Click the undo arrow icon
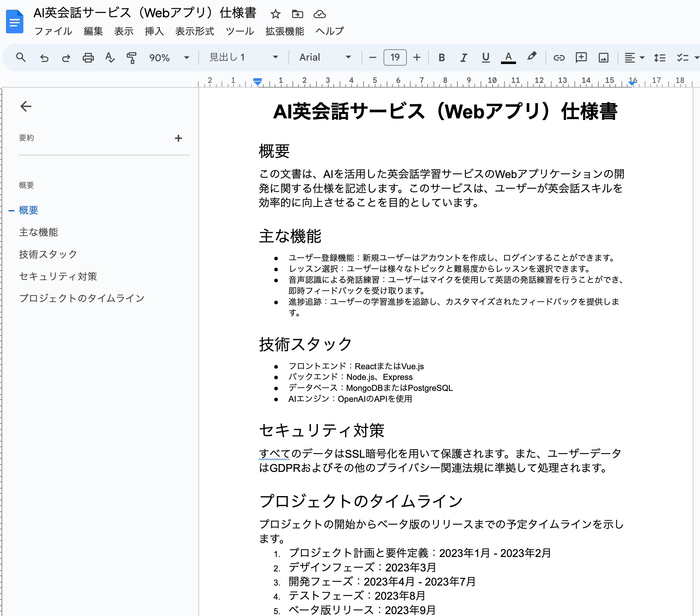Viewport: 700px width, 616px height. click(44, 57)
